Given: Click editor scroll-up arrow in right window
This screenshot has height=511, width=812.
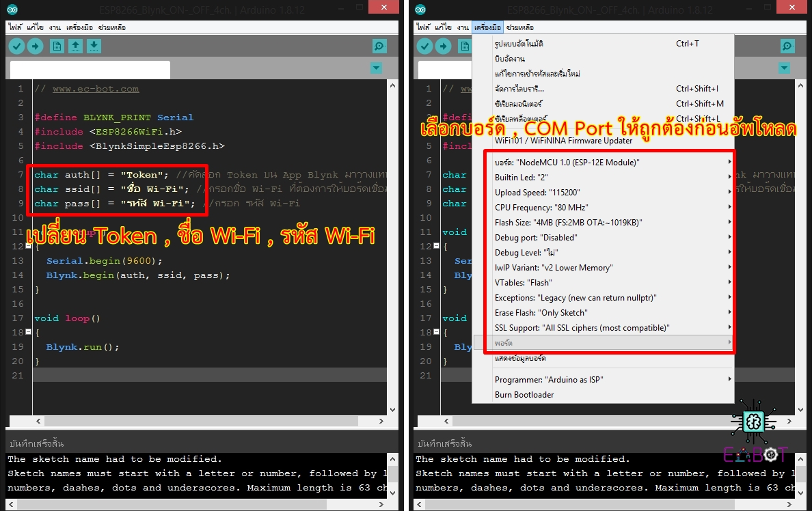Looking at the screenshot, I should coord(800,85).
